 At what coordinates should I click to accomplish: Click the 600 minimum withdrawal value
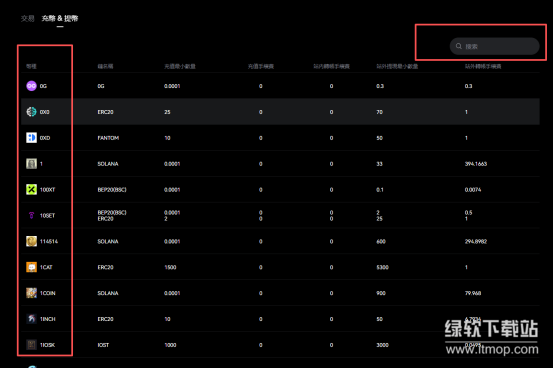(381, 242)
